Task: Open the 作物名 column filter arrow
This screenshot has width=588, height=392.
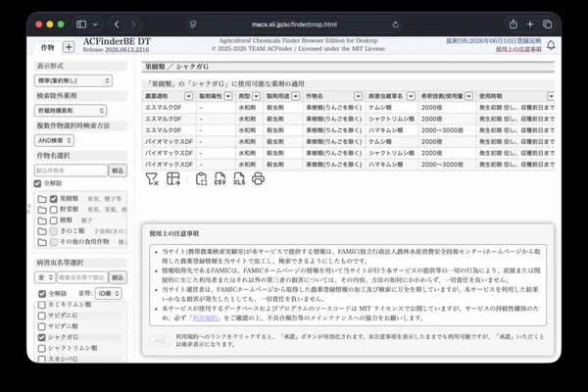Action: coord(358,96)
